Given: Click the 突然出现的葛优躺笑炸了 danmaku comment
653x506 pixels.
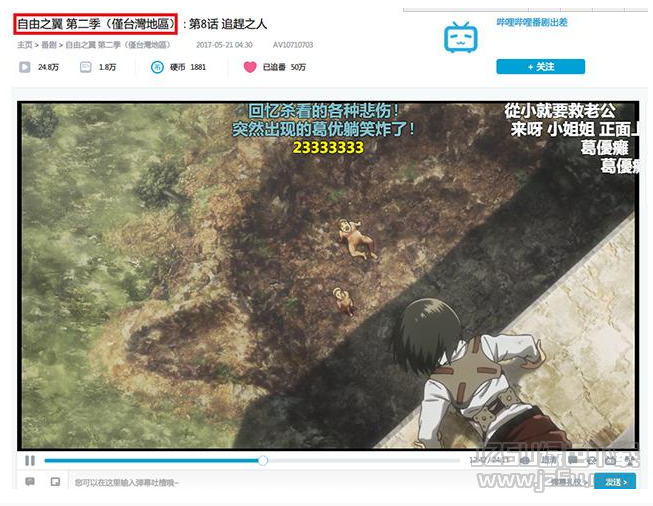Looking at the screenshot, I should [x=323, y=129].
